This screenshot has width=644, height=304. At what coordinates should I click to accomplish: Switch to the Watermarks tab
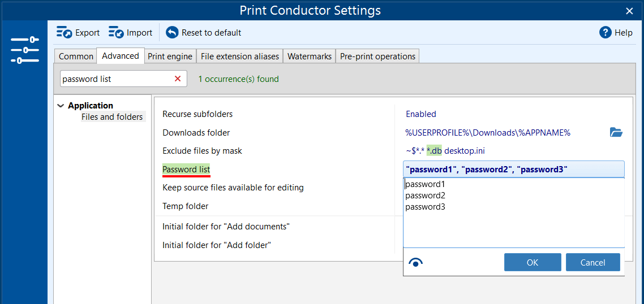click(310, 57)
